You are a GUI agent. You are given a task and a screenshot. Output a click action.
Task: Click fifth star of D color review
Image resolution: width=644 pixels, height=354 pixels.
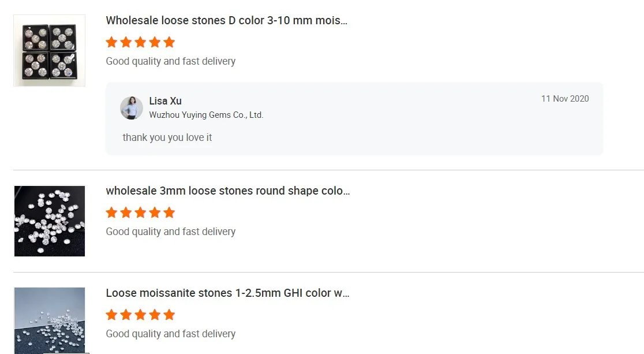[169, 42]
